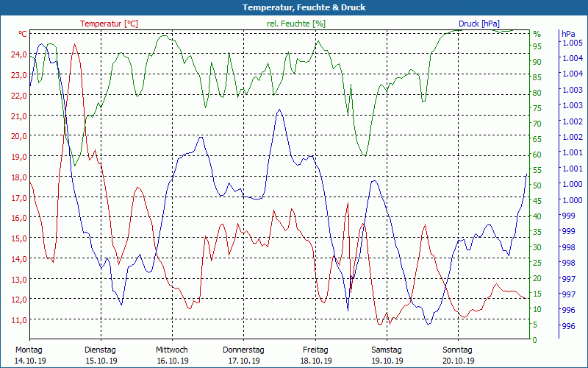Select the red Temperatur [°C] legend label
This screenshot has width=588, height=368.
click(109, 24)
